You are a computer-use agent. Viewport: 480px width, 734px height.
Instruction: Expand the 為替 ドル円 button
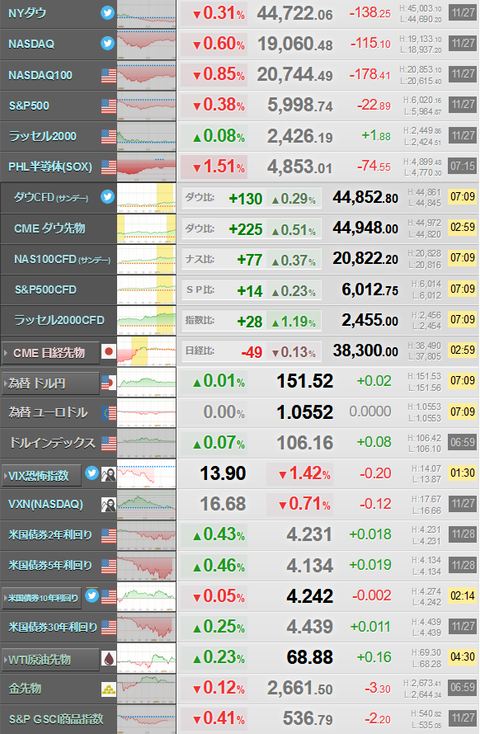tap(51, 383)
